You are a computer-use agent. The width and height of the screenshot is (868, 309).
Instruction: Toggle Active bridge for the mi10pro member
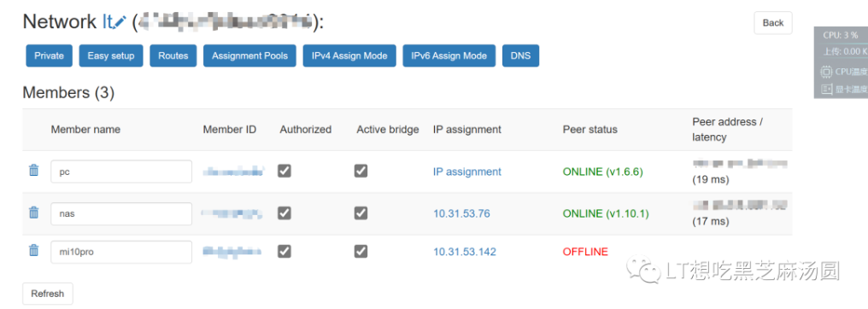(x=361, y=252)
